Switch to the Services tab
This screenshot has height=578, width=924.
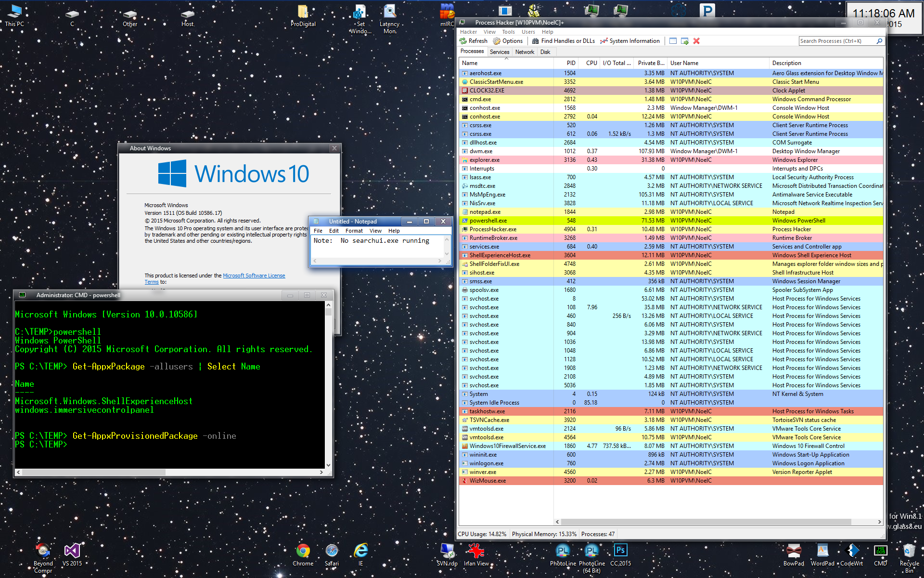click(500, 52)
